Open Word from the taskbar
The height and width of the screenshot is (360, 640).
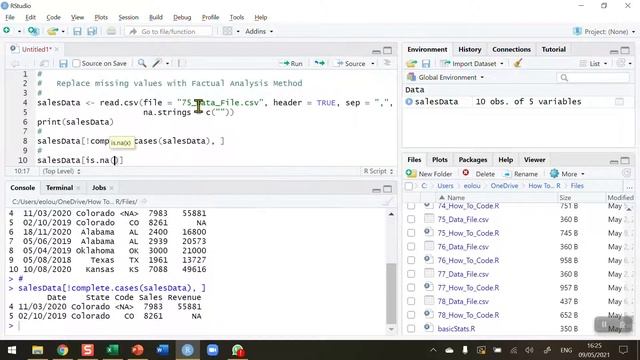(x=162, y=350)
